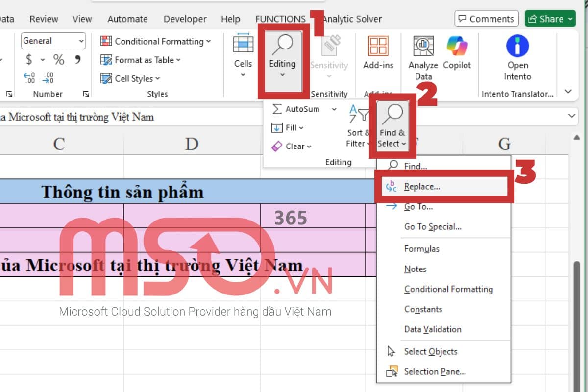Switch to the Automate tab
The image size is (588, 392).
point(127,19)
